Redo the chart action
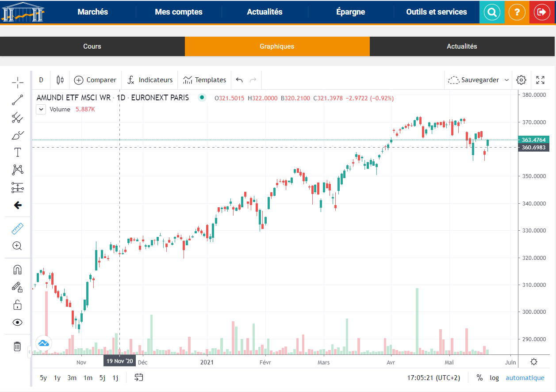556x392 pixels. click(253, 80)
